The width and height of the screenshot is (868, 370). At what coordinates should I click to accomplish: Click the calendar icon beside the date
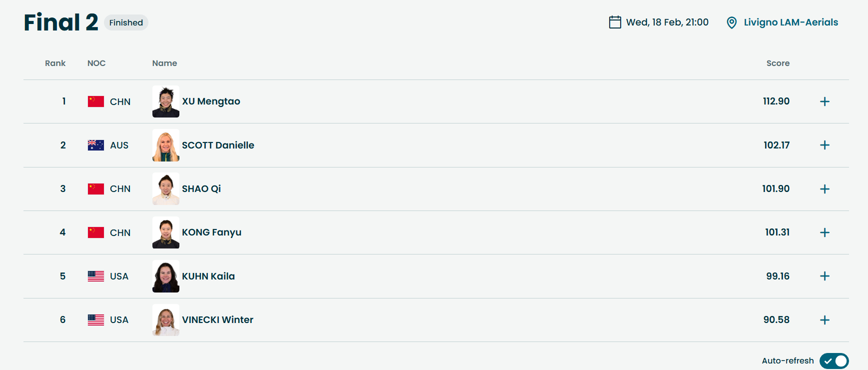(615, 22)
